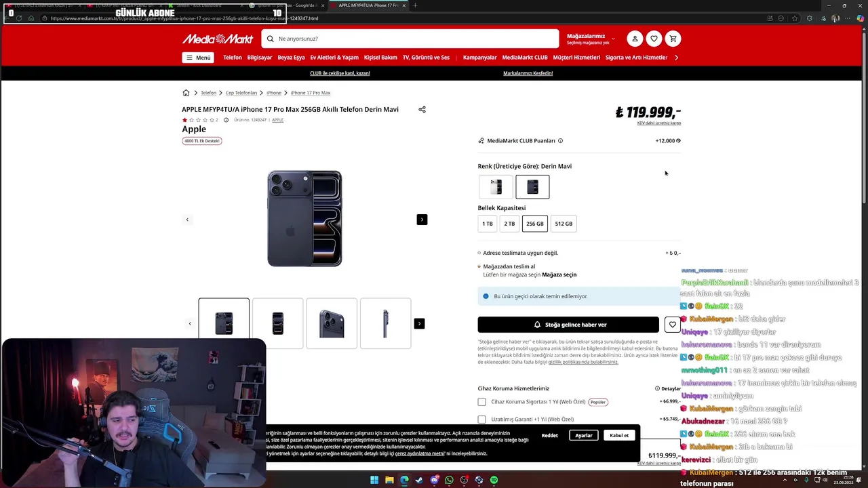Screen dimensions: 868x488
Task: Show previous product image with left arrow
Action: click(x=187, y=220)
